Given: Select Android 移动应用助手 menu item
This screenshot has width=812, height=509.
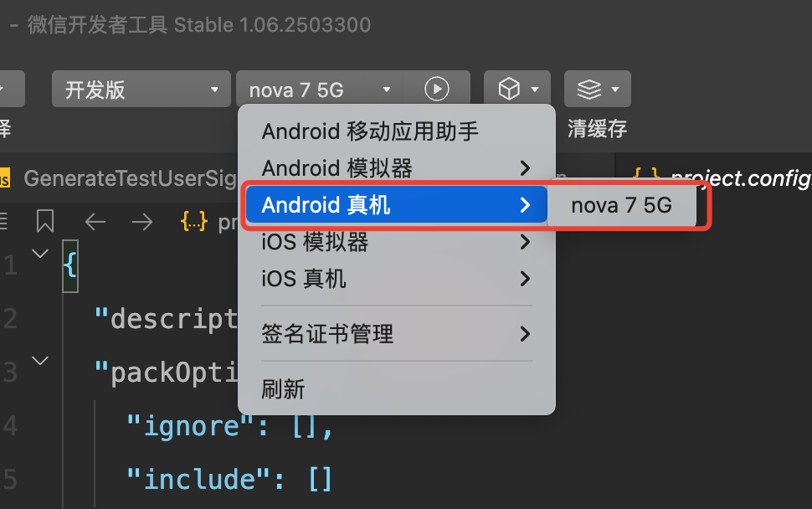Looking at the screenshot, I should click(x=397, y=131).
